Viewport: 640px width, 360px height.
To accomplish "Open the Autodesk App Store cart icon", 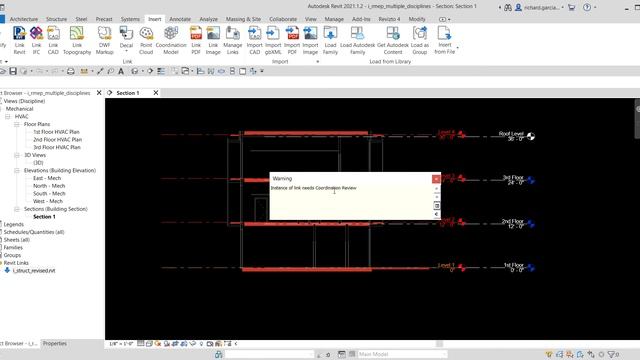I will 571,7.
